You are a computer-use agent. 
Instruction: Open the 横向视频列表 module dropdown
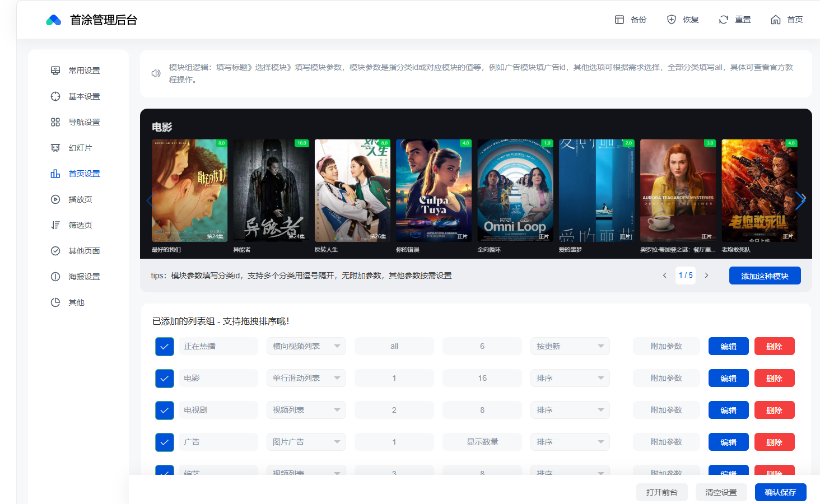tap(306, 347)
